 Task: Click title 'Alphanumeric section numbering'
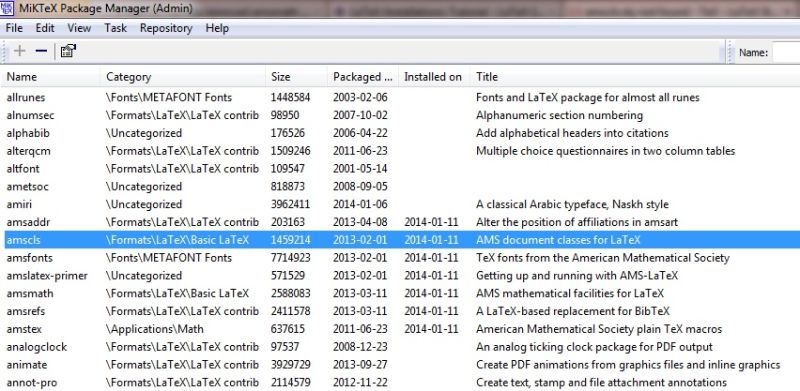click(559, 115)
